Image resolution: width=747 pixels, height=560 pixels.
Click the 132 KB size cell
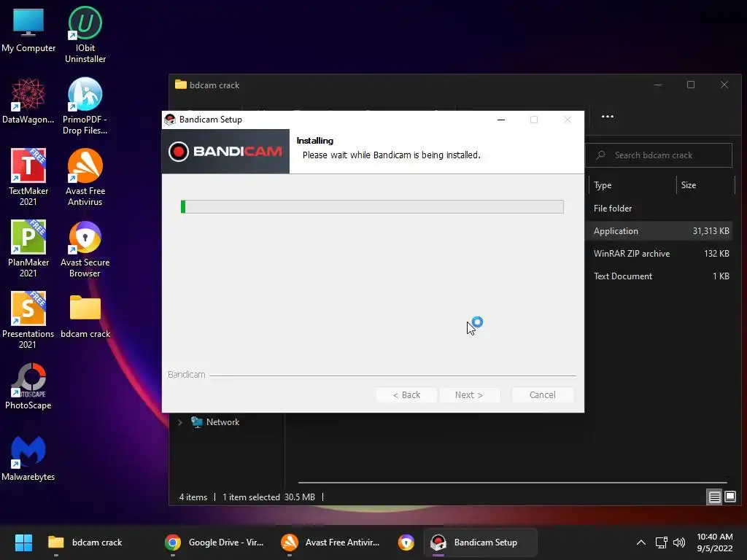click(716, 253)
